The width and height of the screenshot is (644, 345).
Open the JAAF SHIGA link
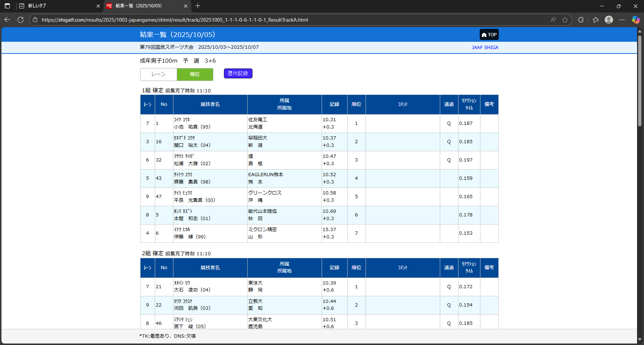coord(485,48)
